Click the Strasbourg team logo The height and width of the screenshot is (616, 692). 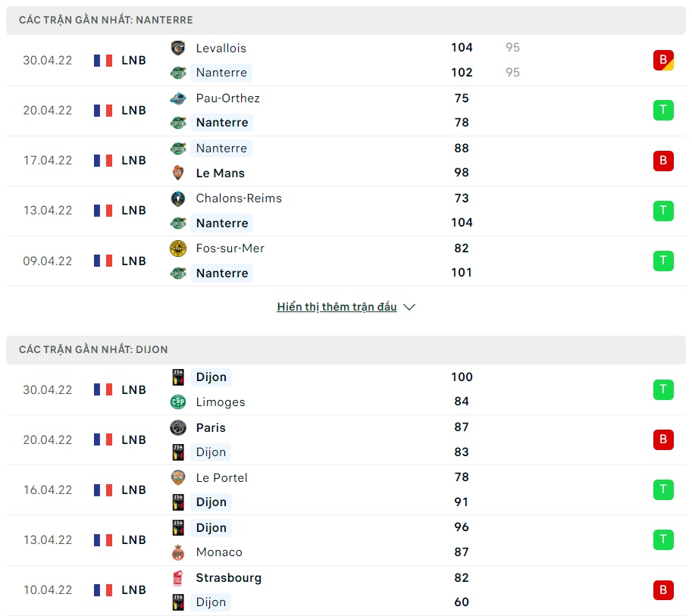(178, 578)
